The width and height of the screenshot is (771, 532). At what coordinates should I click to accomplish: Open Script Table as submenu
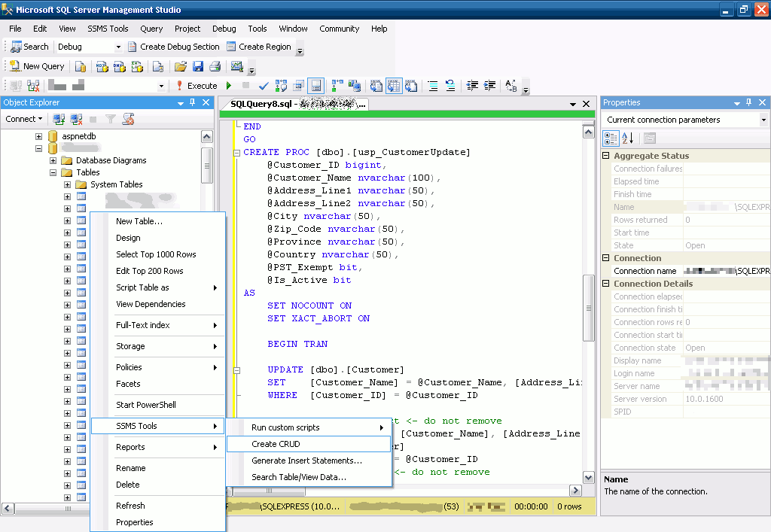tap(158, 287)
